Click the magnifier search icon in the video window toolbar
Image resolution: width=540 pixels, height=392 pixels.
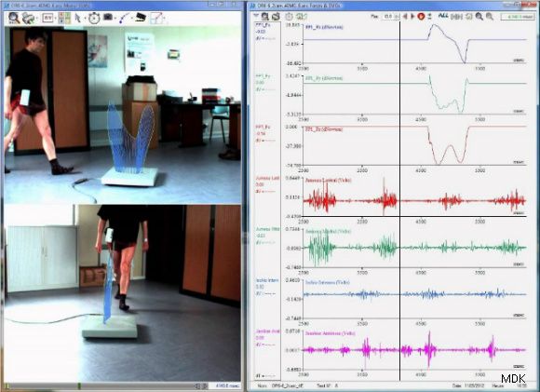pyautogui.click(x=14, y=18)
